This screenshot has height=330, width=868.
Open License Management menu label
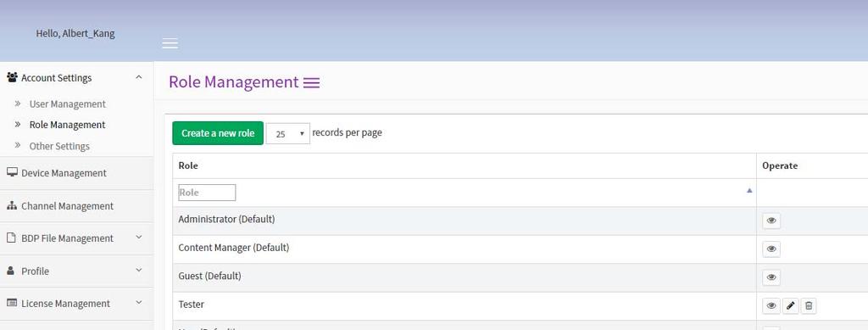click(66, 304)
